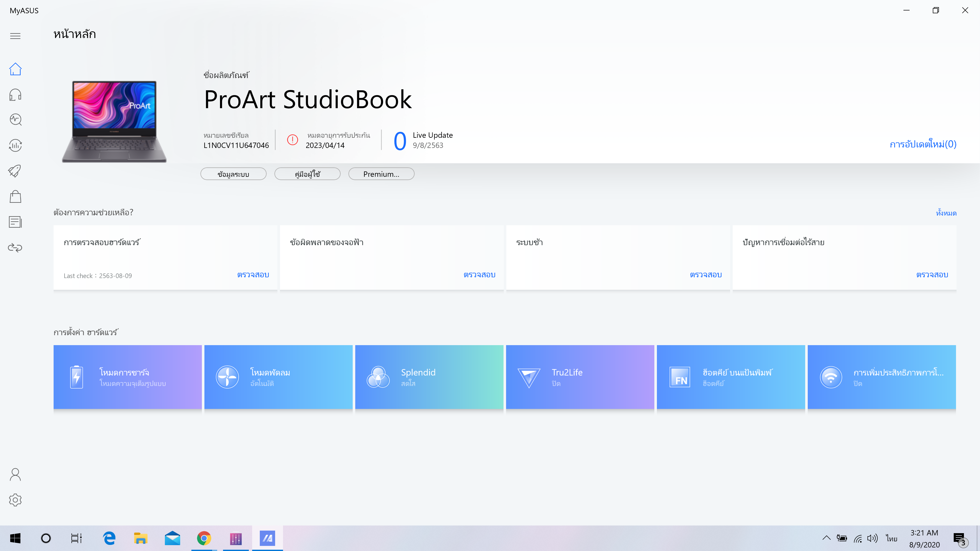Open Link to MyASUS chain icon

pyautogui.click(x=15, y=247)
